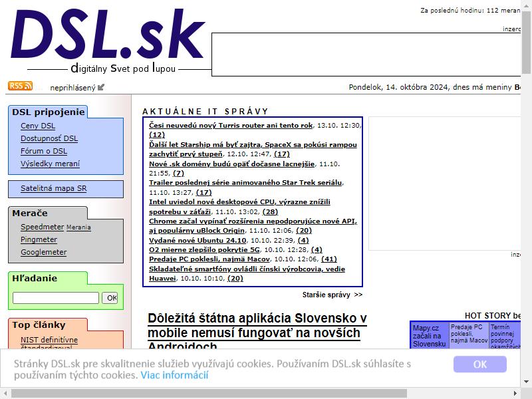Launch the Speedmeter tool
The height and width of the screenshot is (399, 532).
point(42,227)
